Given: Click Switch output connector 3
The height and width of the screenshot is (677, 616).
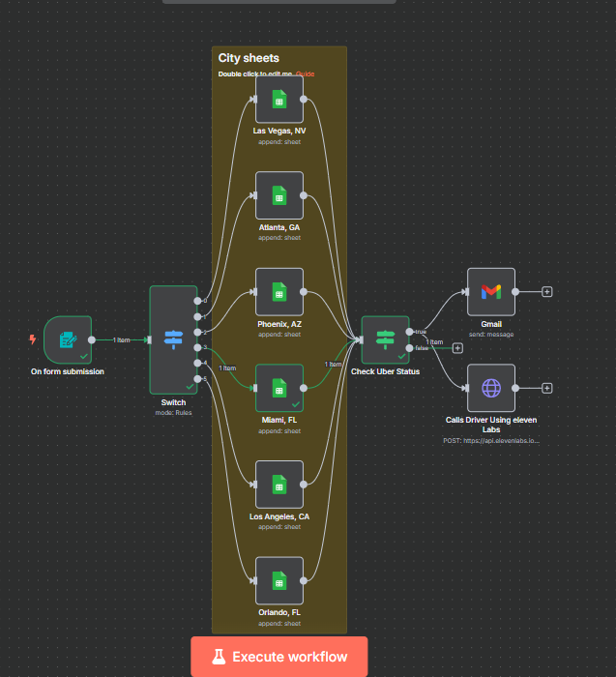Looking at the screenshot, I should pos(197,347).
